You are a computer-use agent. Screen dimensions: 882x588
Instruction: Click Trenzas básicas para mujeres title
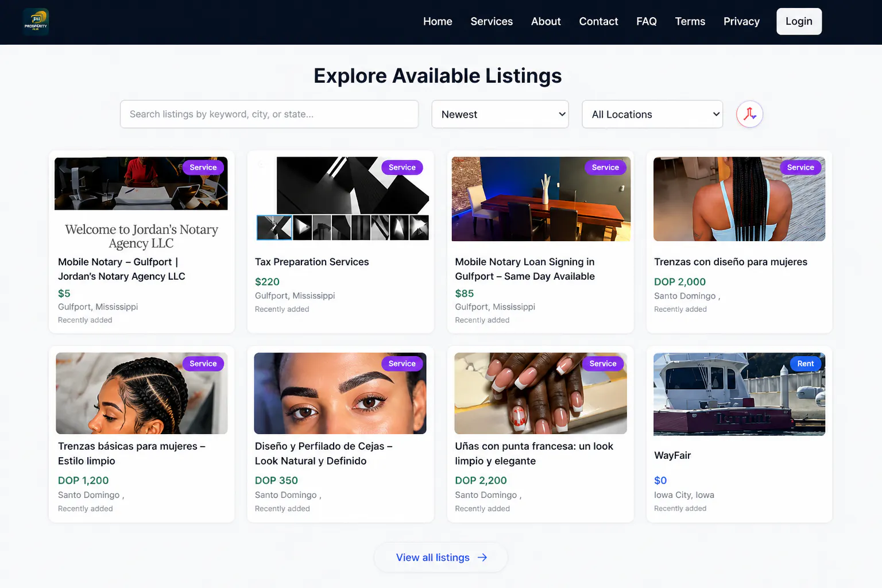click(x=131, y=454)
